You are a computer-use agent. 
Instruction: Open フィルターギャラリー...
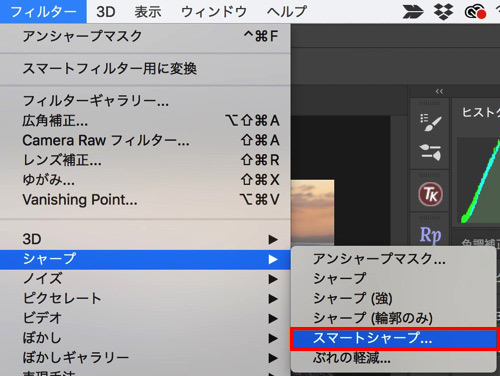click(x=145, y=101)
